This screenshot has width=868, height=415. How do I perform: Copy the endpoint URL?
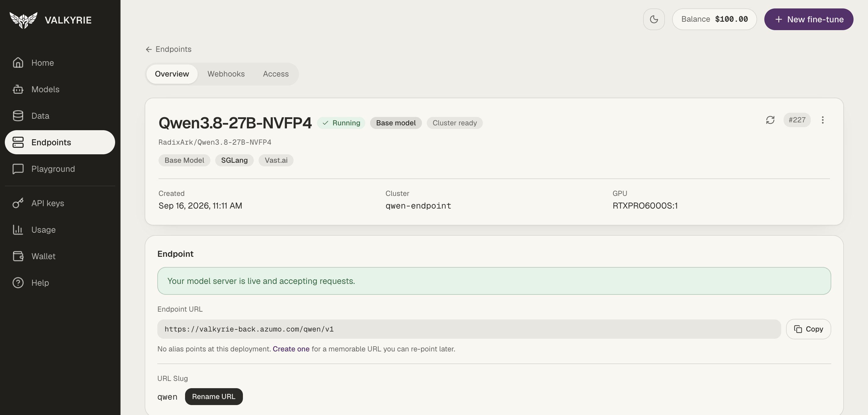[x=808, y=329]
